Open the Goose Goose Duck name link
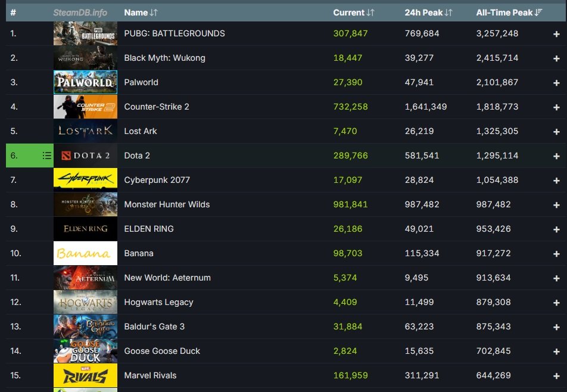567x392 pixels. pyautogui.click(x=162, y=351)
